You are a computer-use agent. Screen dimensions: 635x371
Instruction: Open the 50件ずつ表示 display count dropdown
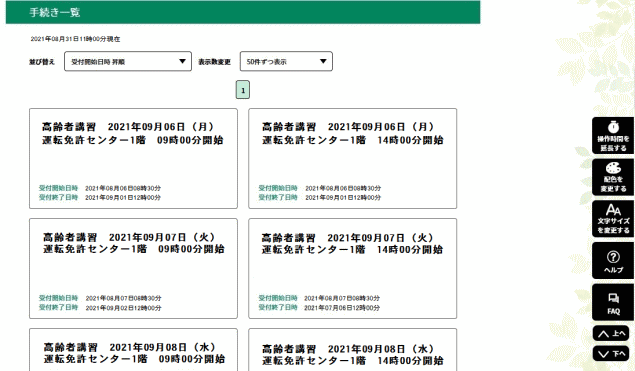point(286,62)
